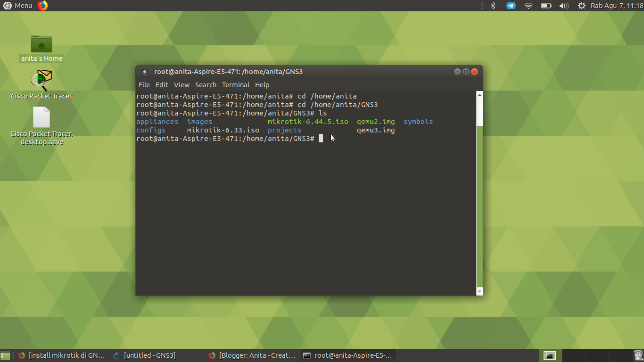Open the Bluetooth indicator
This screenshot has height=362, width=644.
pyautogui.click(x=493, y=6)
